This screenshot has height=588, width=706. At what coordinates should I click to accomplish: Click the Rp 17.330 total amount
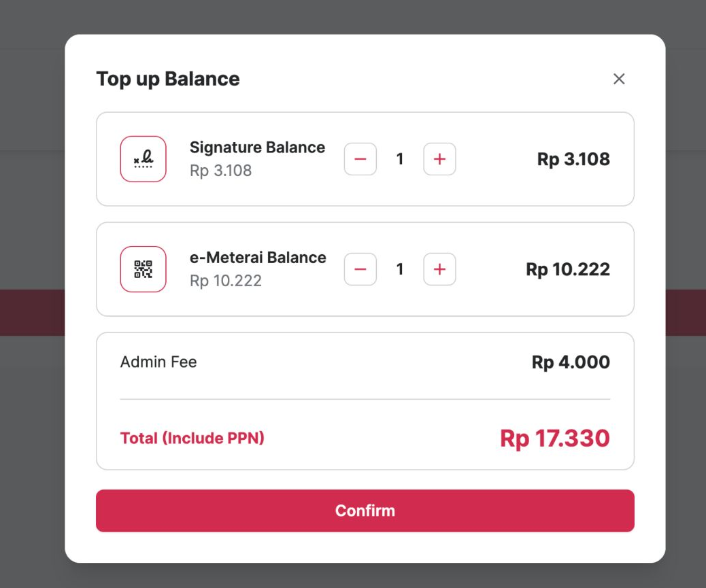pyautogui.click(x=554, y=438)
